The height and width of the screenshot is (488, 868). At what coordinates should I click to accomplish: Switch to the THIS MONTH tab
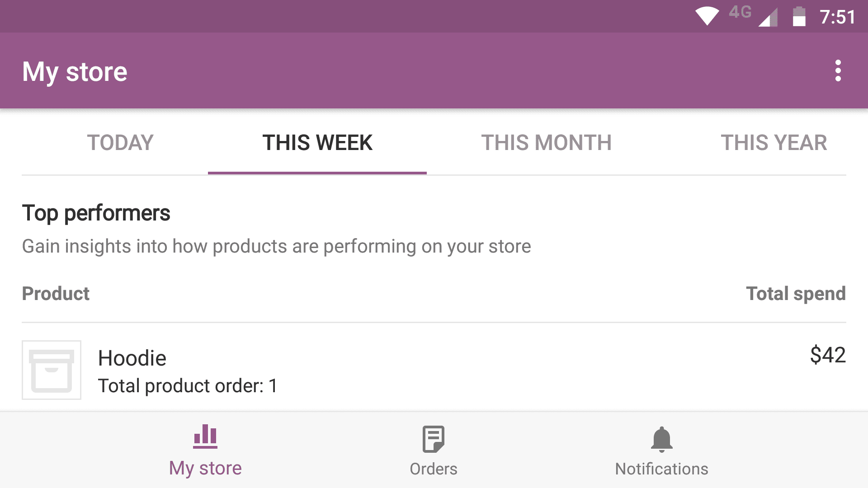[x=546, y=143]
